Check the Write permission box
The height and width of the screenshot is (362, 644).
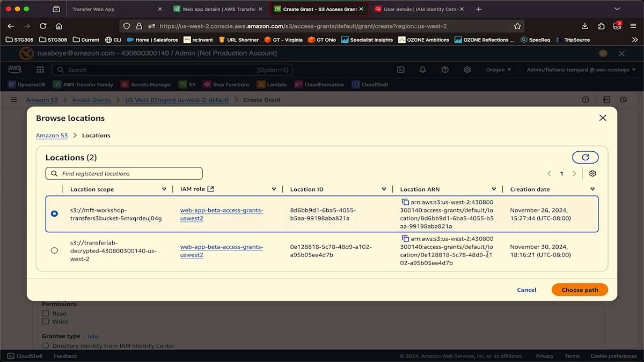[46, 322]
